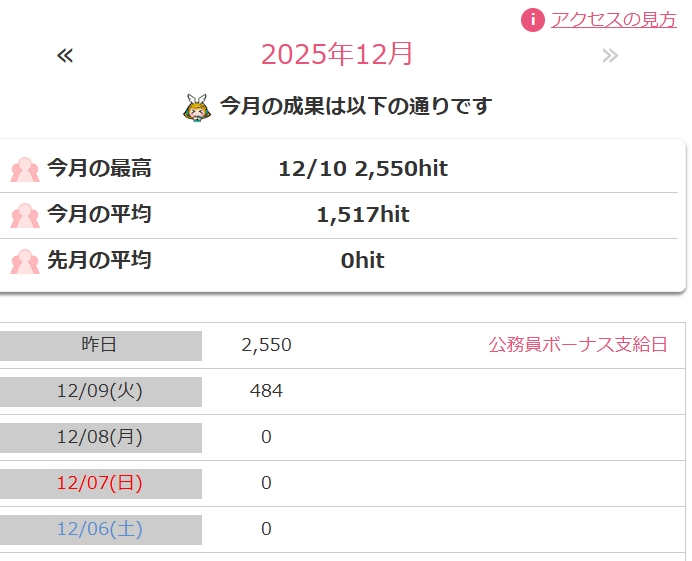Select the 12/09(火) date row
This screenshot has height=561, width=692.
(100, 391)
